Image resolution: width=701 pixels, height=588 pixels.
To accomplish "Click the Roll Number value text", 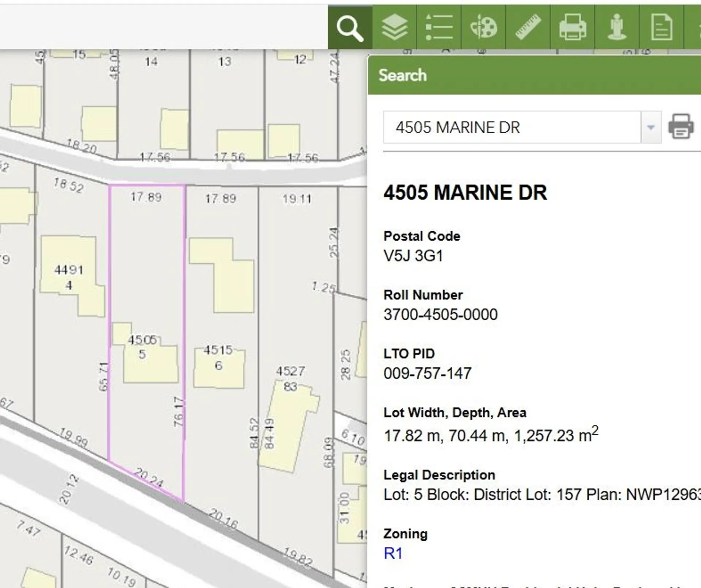I will click(x=441, y=314).
